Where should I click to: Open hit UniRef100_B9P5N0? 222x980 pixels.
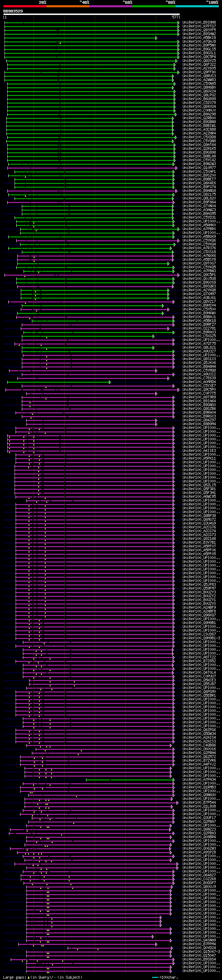[x=199, y=45]
